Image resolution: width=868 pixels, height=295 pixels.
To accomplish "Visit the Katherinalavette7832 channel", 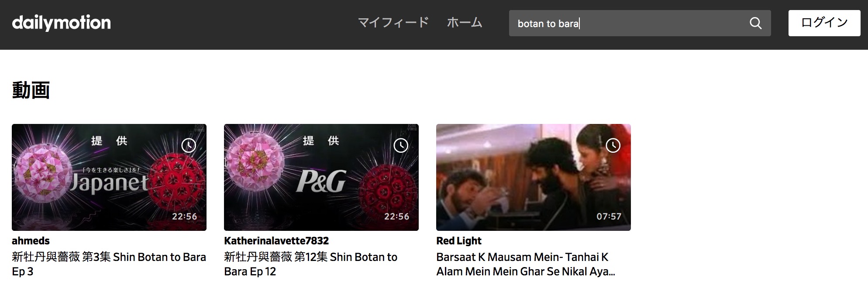I will point(276,241).
